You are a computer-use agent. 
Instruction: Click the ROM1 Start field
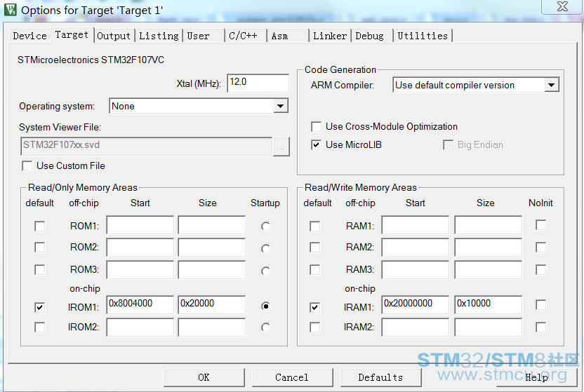140,224
